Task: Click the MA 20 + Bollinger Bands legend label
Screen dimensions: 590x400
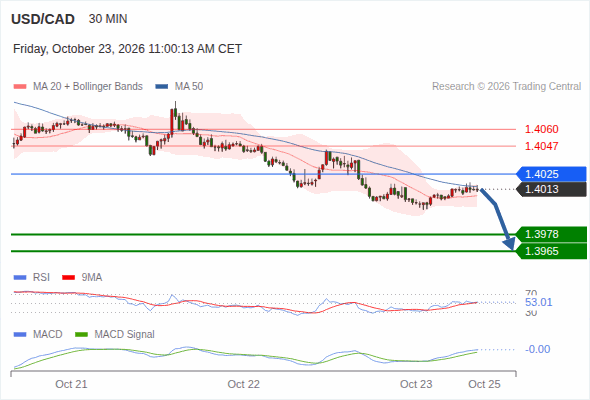Action: (88, 87)
